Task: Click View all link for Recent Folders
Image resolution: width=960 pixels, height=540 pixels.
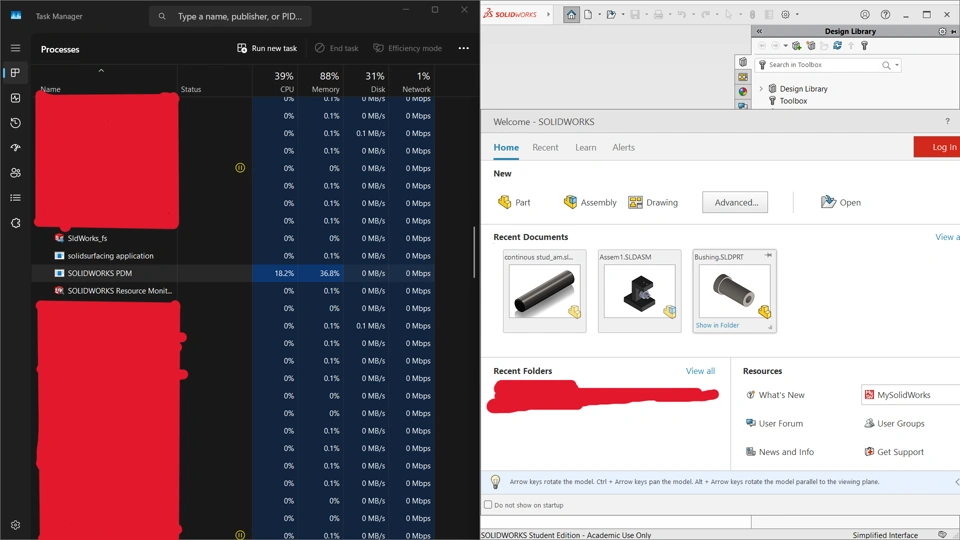Action: (700, 371)
